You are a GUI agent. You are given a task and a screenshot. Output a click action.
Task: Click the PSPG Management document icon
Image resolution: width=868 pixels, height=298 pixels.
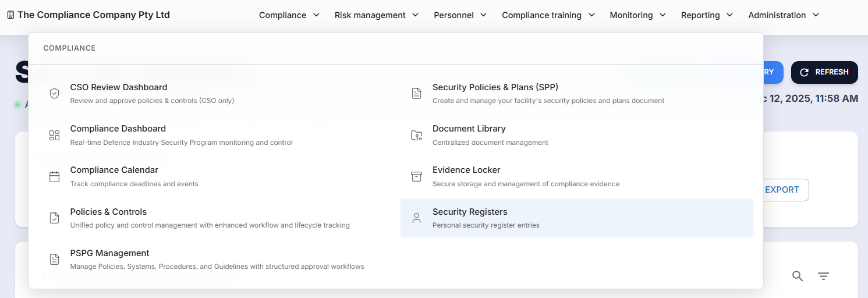tap(54, 260)
